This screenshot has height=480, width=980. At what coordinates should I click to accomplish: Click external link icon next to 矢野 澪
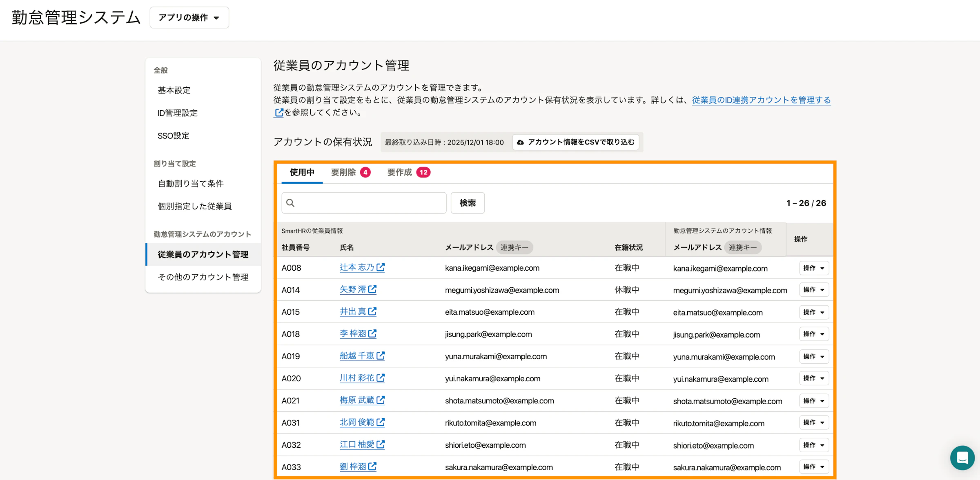[x=372, y=289]
